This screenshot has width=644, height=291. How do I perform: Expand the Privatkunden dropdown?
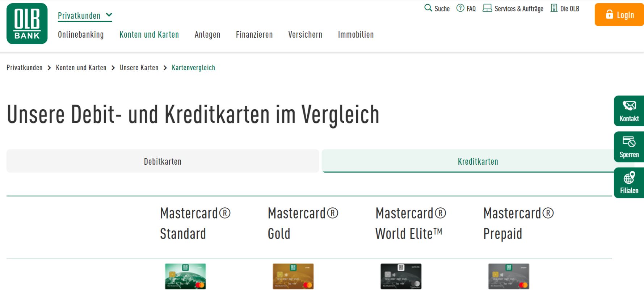(85, 16)
